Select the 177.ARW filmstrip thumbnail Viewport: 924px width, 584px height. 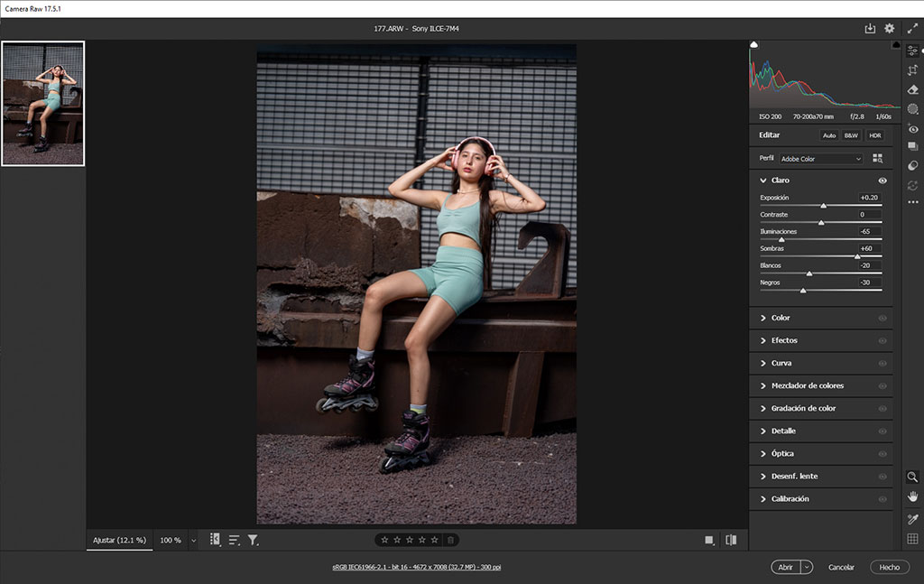43,104
